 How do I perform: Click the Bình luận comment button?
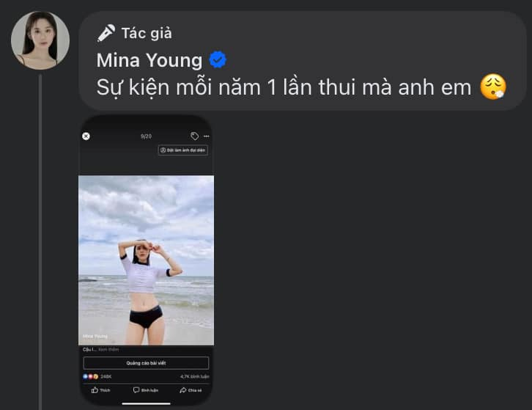coord(146,390)
